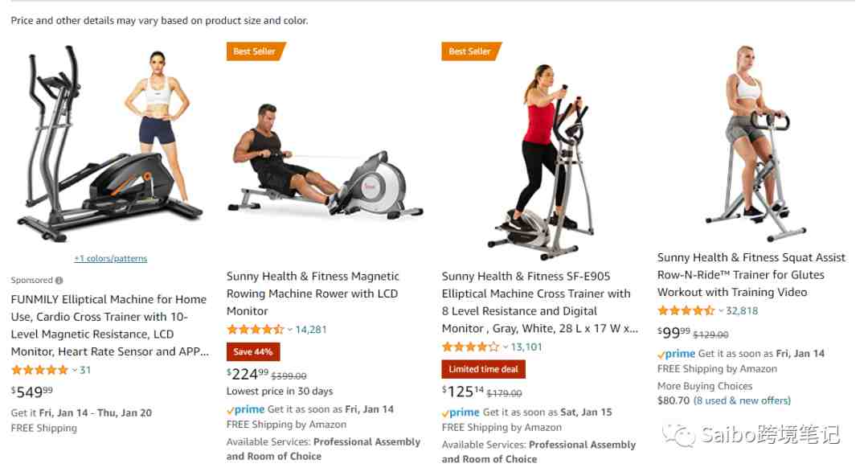
Task: Click Row-N-Ride star rating icons
Action: [x=686, y=311]
